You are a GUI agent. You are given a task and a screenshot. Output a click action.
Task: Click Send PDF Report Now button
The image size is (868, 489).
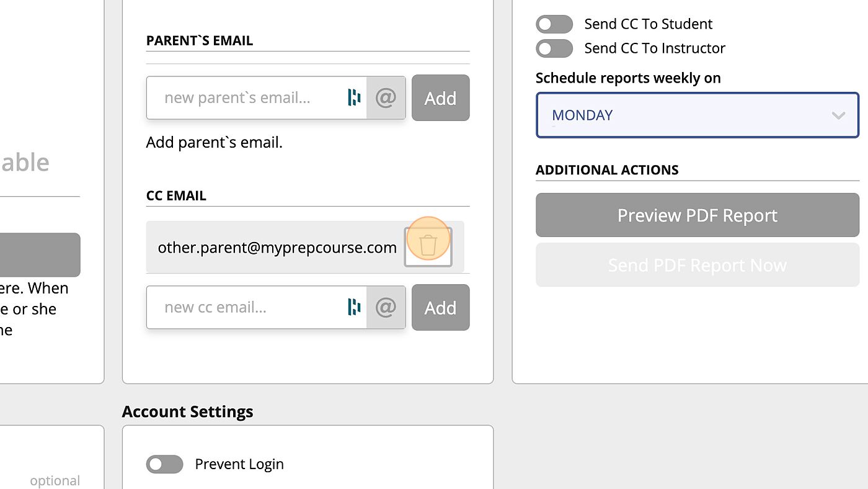(x=697, y=265)
